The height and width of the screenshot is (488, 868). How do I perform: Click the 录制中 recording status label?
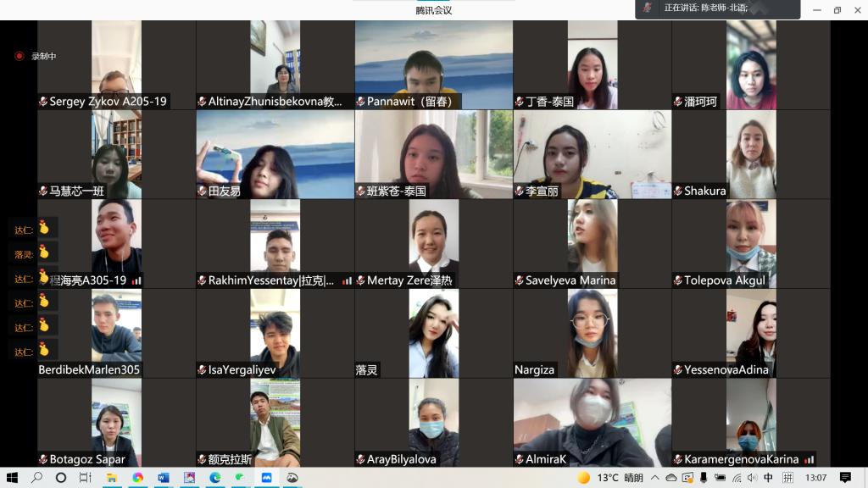[43, 56]
